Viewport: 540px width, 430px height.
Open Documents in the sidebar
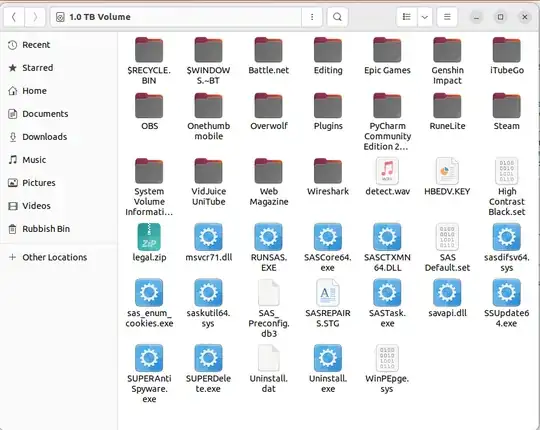(x=59, y=114)
